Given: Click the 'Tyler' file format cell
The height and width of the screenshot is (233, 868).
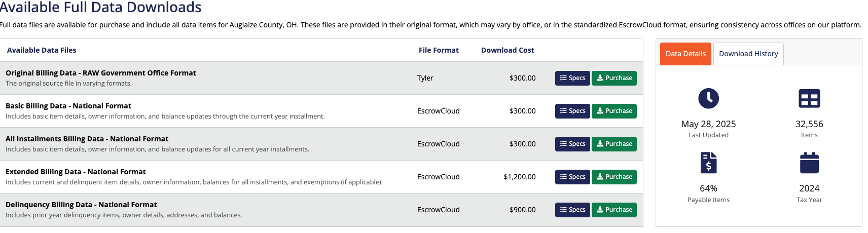Looking at the screenshot, I should [x=425, y=78].
